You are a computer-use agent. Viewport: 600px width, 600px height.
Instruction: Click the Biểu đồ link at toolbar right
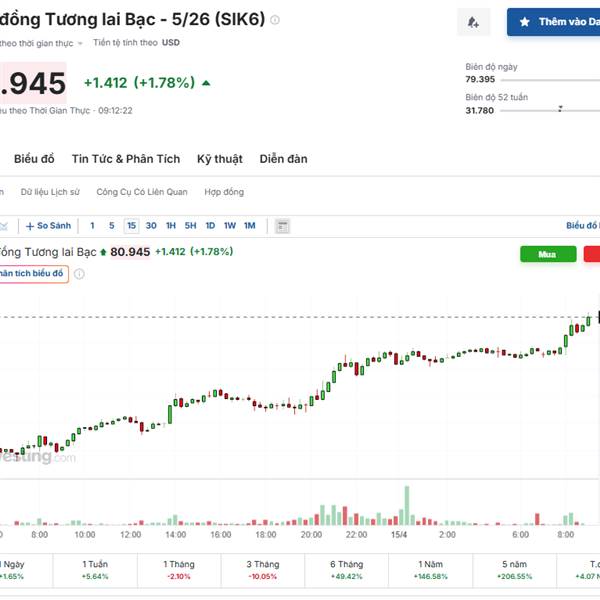click(x=582, y=226)
